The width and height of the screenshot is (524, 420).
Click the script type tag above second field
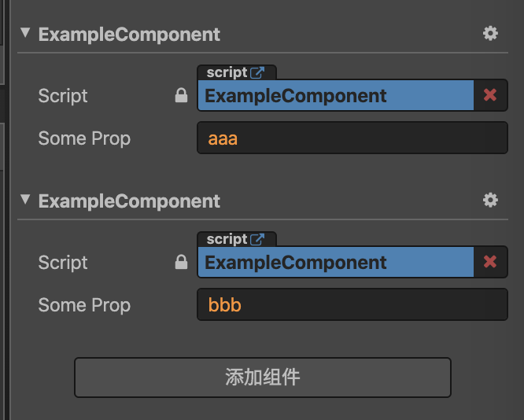click(227, 239)
